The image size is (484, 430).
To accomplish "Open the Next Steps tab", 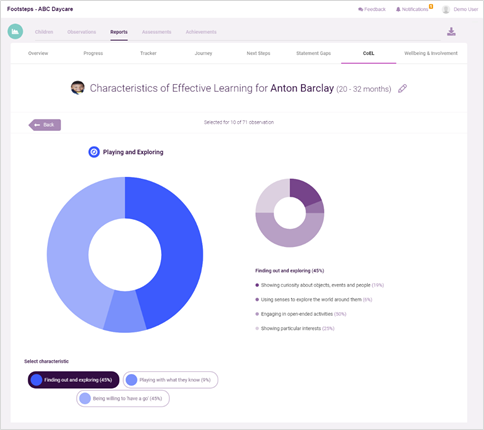I will coord(258,53).
